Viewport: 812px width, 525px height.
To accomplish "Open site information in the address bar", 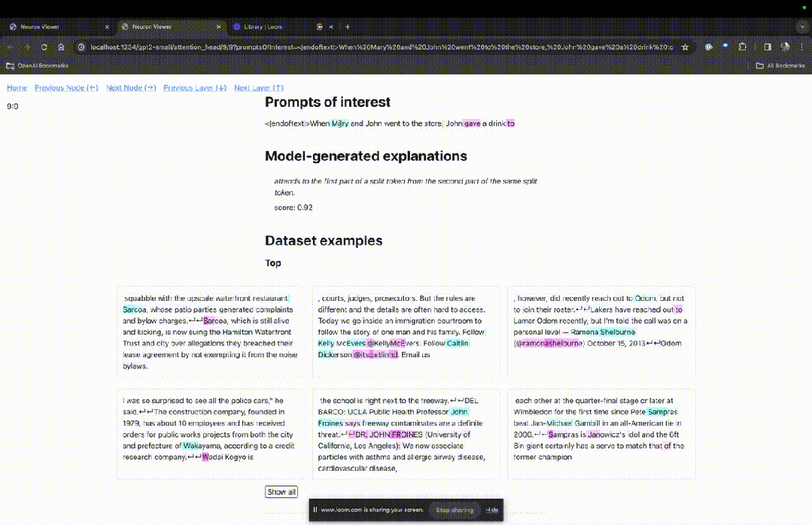I will coord(80,46).
